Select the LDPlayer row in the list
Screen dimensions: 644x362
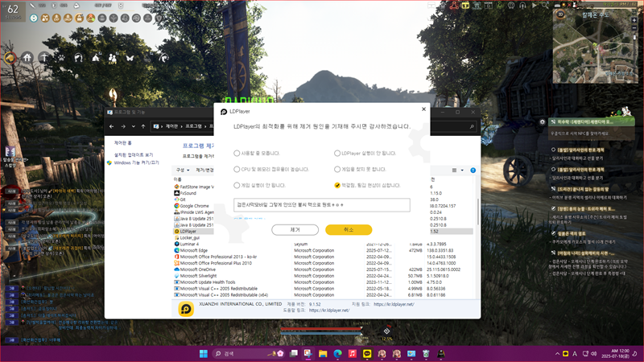(x=193, y=232)
